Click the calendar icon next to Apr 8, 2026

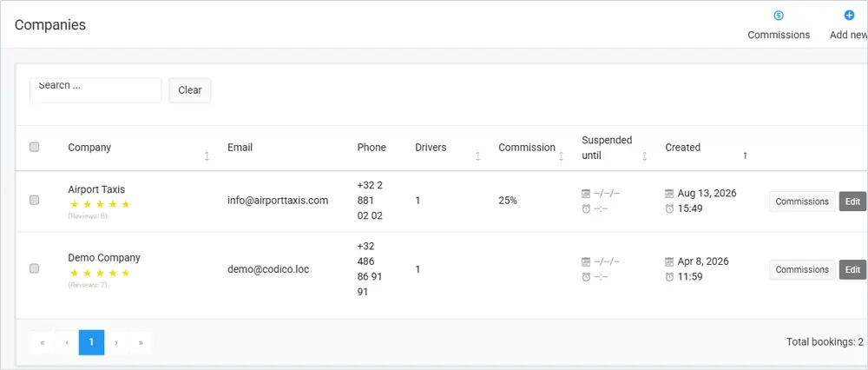click(x=669, y=261)
